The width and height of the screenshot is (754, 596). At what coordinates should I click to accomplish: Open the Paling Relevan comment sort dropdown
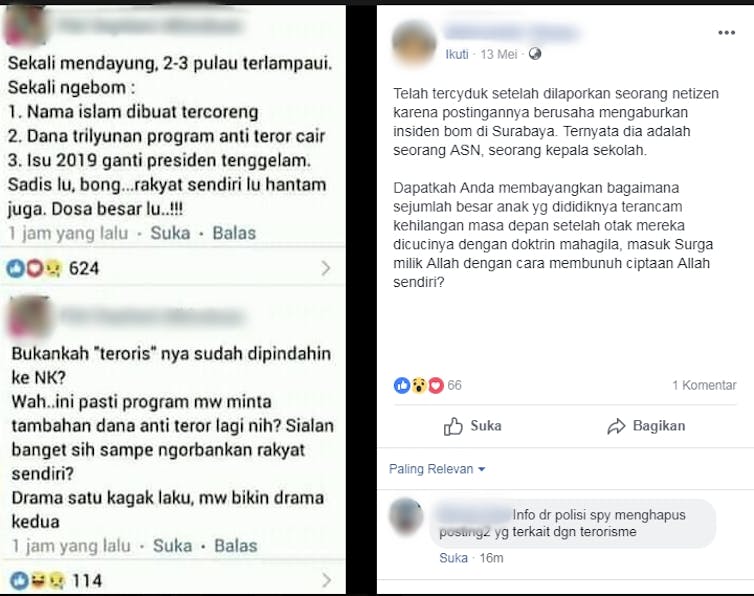point(437,469)
